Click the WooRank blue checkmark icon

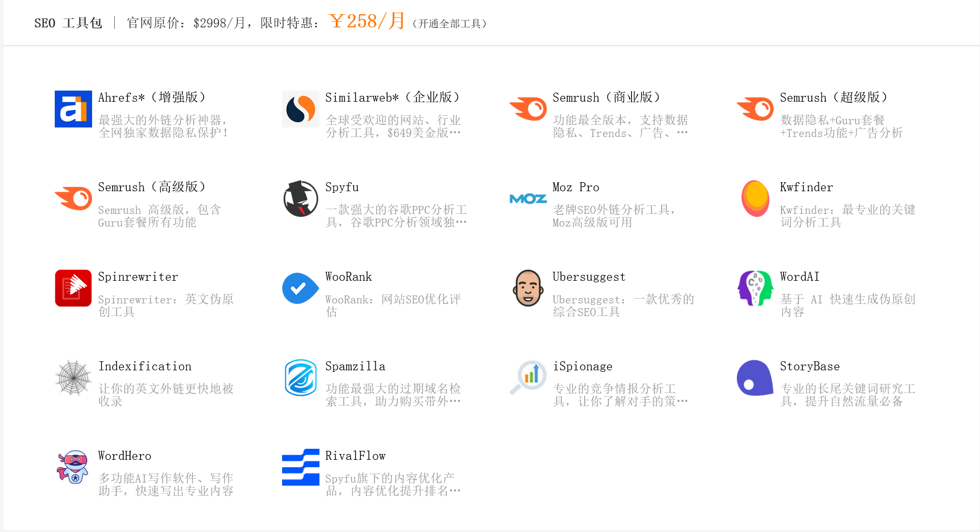point(301,288)
